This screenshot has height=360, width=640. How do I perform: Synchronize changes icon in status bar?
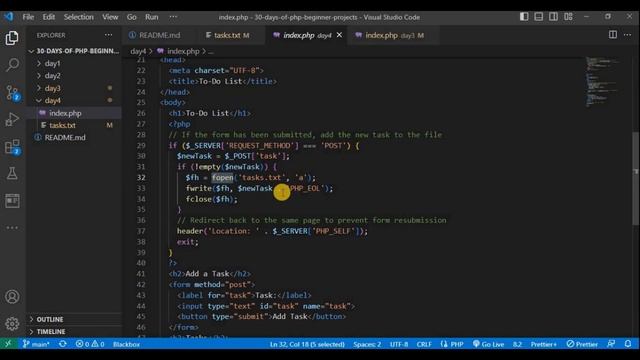click(x=62, y=344)
